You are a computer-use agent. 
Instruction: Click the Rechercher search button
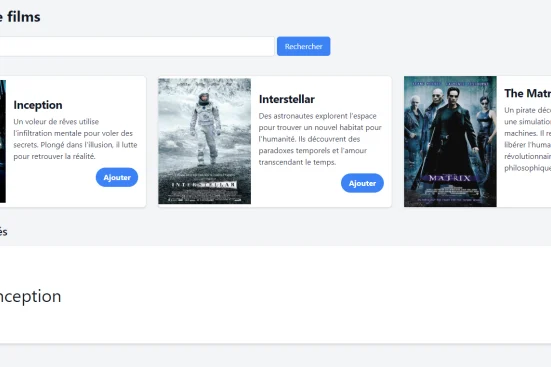(x=303, y=46)
